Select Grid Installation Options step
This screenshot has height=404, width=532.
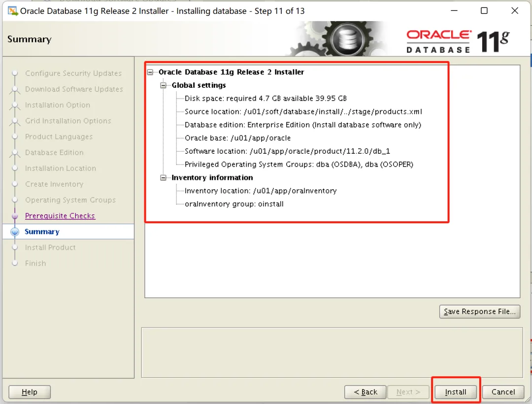(68, 121)
